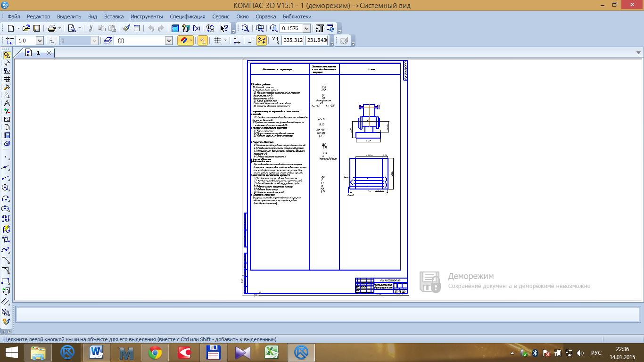Select the Point tool

coord(6,157)
